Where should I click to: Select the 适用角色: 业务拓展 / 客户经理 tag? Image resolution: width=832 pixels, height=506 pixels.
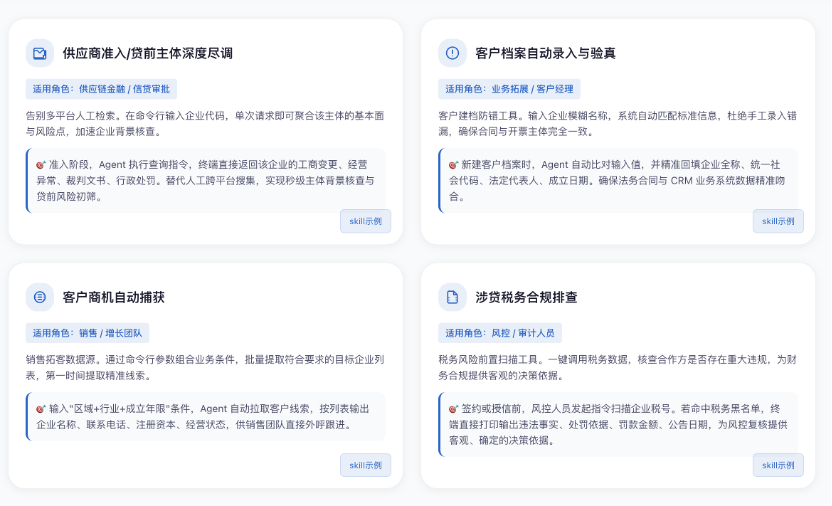click(509, 88)
